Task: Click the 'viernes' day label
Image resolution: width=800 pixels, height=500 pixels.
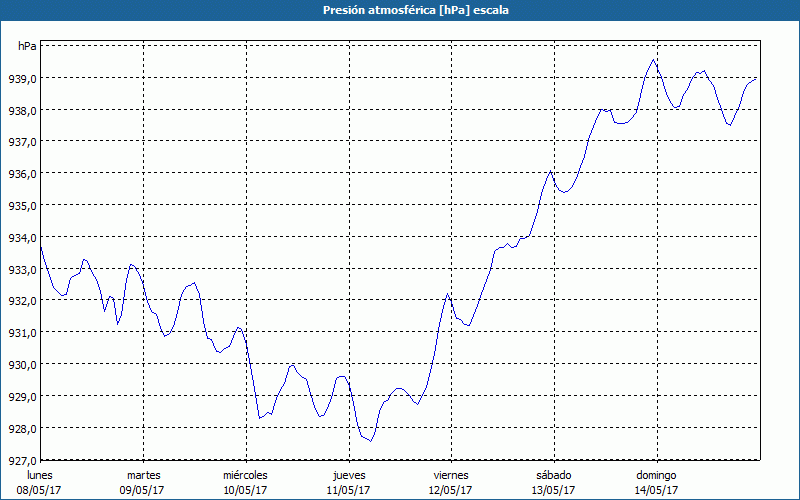Action: (x=450, y=475)
